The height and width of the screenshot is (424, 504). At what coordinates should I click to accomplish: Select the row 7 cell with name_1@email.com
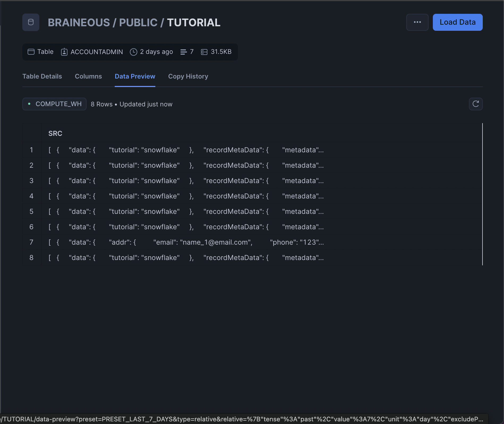point(262,242)
